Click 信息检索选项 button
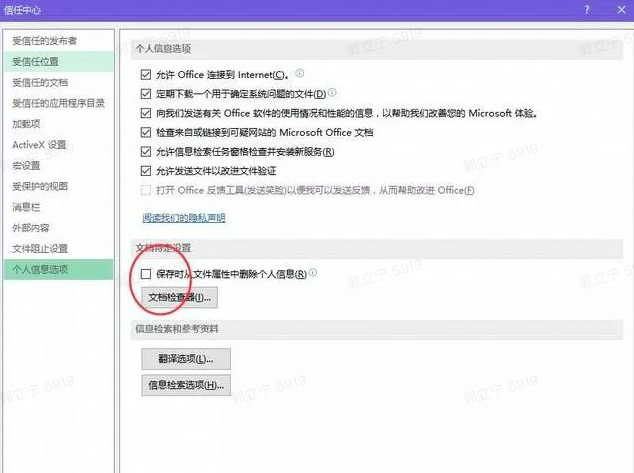The width and height of the screenshot is (634, 473). tap(186, 384)
